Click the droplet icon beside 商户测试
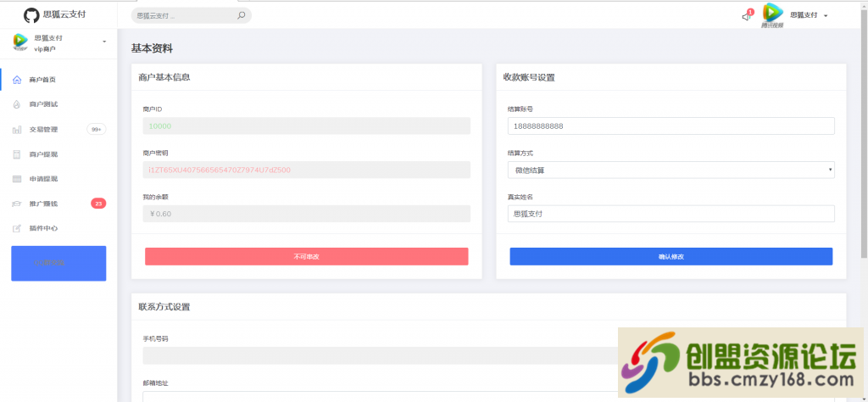 17,104
